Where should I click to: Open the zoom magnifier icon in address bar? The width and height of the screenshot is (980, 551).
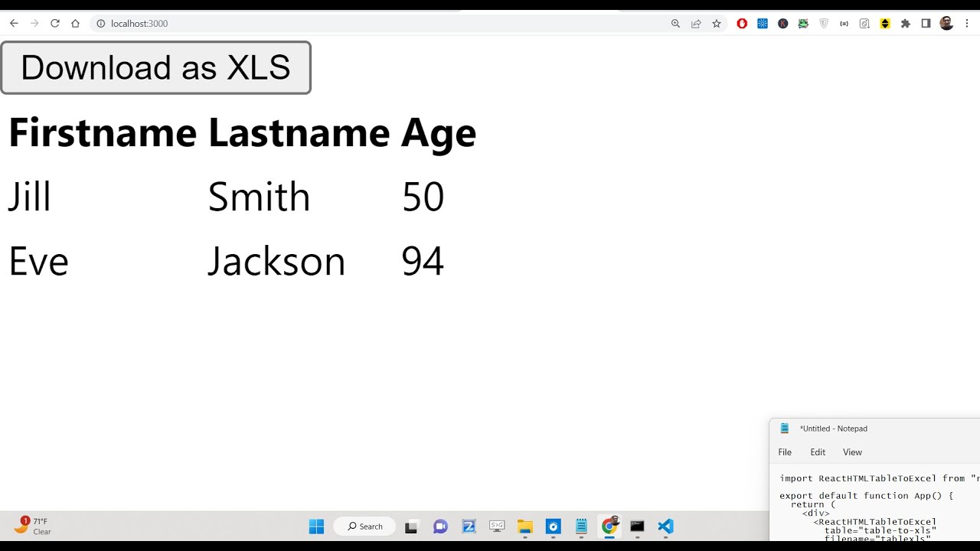click(675, 24)
